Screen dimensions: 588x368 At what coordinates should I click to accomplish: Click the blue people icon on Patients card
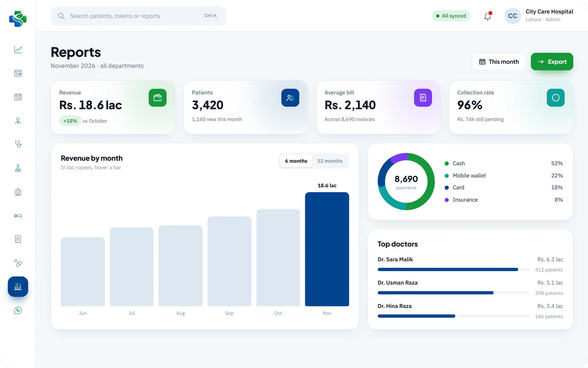290,98
